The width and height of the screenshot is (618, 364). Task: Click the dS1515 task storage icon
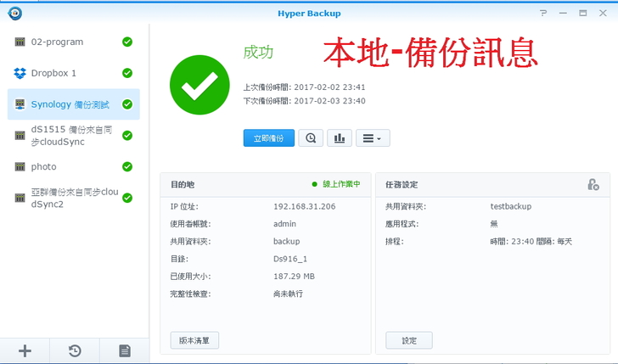click(x=20, y=136)
